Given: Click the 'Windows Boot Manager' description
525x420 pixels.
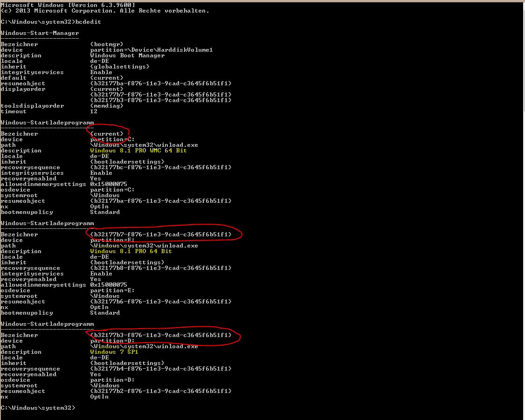Looking at the screenshot, I should [x=127, y=55].
